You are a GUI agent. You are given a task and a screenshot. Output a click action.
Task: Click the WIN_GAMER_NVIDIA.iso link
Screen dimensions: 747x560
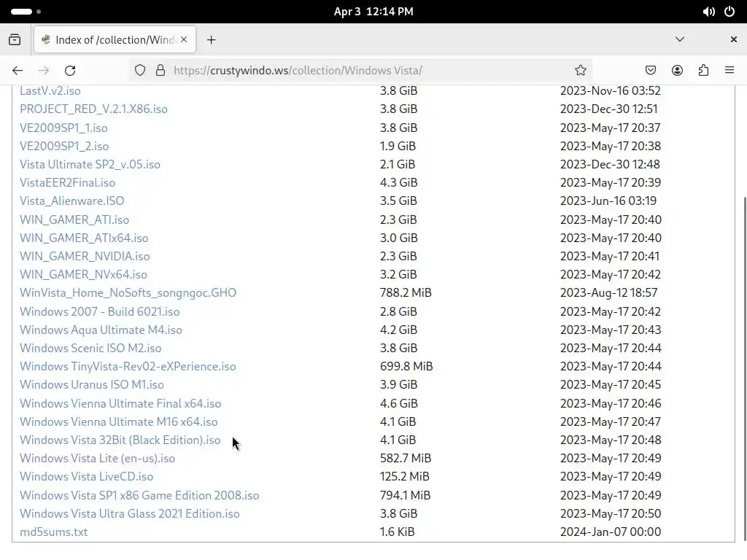point(85,256)
